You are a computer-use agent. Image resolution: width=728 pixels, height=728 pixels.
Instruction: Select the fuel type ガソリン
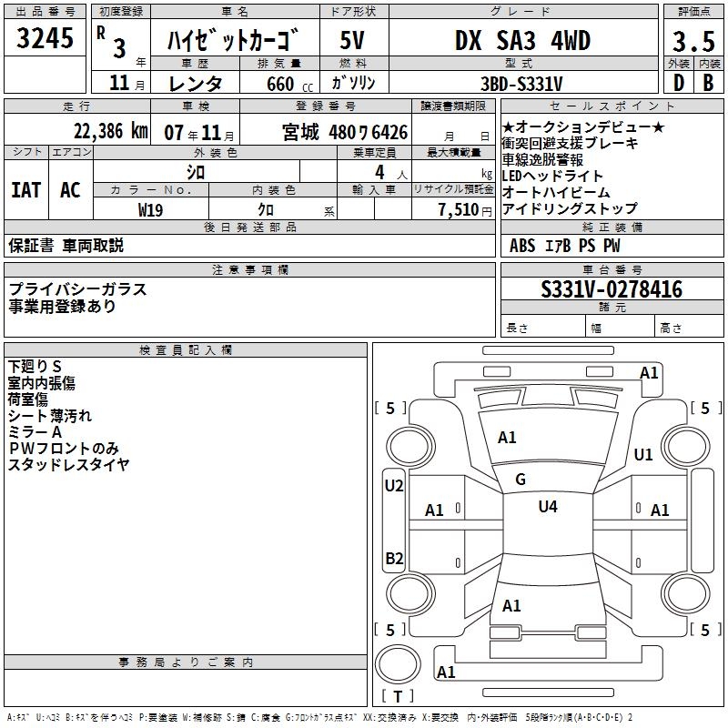(x=353, y=83)
